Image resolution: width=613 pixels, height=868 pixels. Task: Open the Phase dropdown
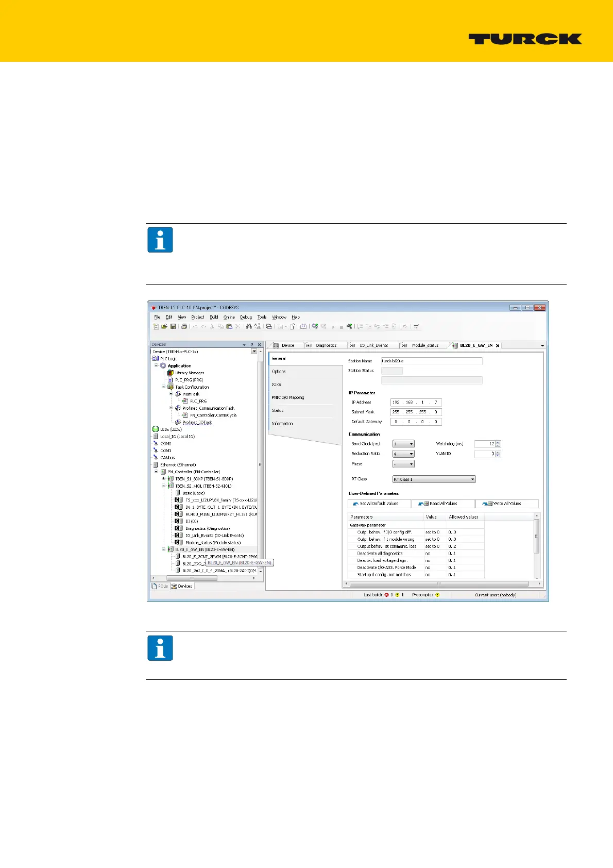pos(403,464)
